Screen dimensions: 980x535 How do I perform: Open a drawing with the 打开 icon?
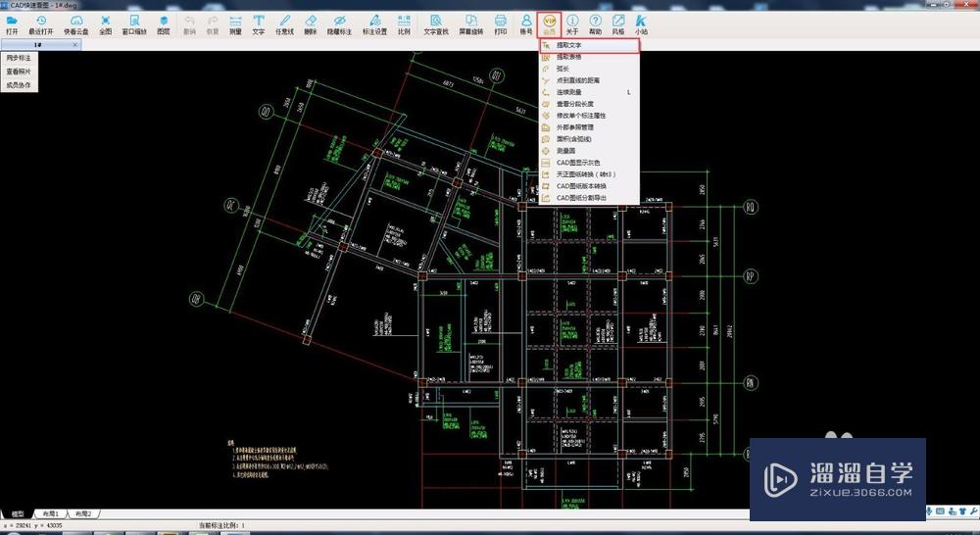pos(12,25)
